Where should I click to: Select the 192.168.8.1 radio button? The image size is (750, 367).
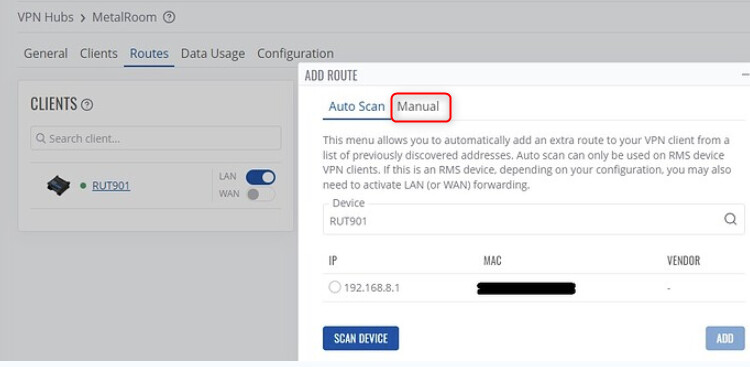click(335, 288)
